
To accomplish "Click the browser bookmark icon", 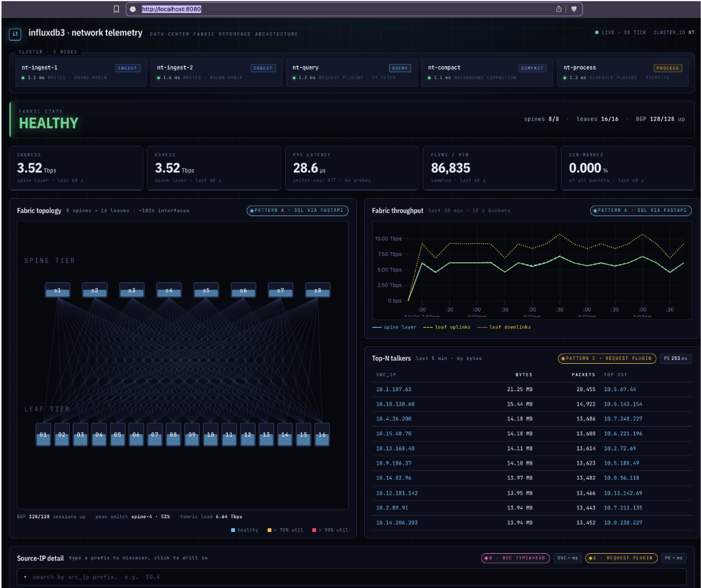I will point(116,9).
